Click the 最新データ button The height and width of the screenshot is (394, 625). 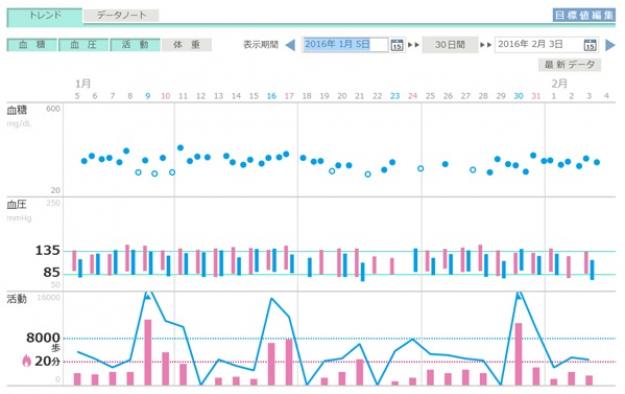[x=570, y=65]
